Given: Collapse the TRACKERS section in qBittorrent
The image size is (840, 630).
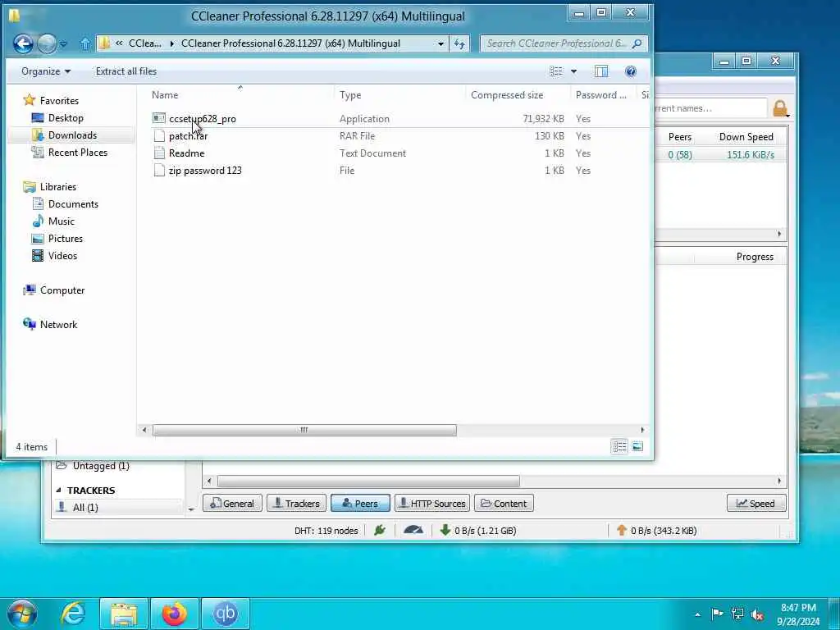Looking at the screenshot, I should click(59, 491).
